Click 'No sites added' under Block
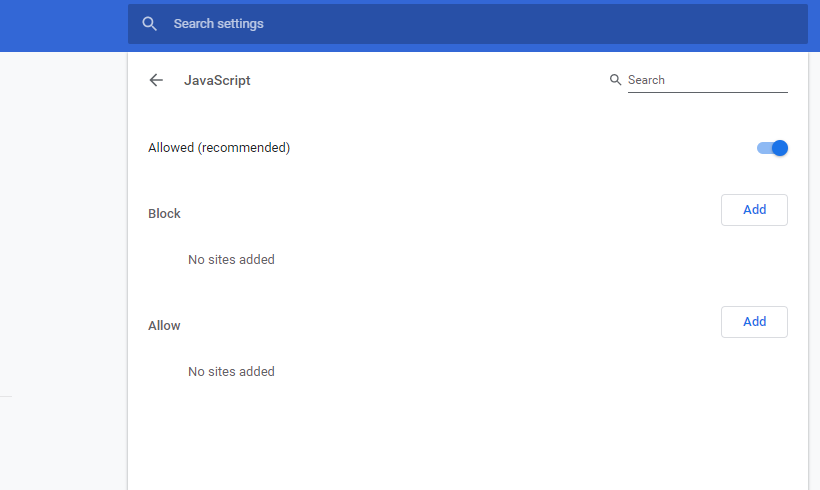The width and height of the screenshot is (820, 490). pos(231,260)
